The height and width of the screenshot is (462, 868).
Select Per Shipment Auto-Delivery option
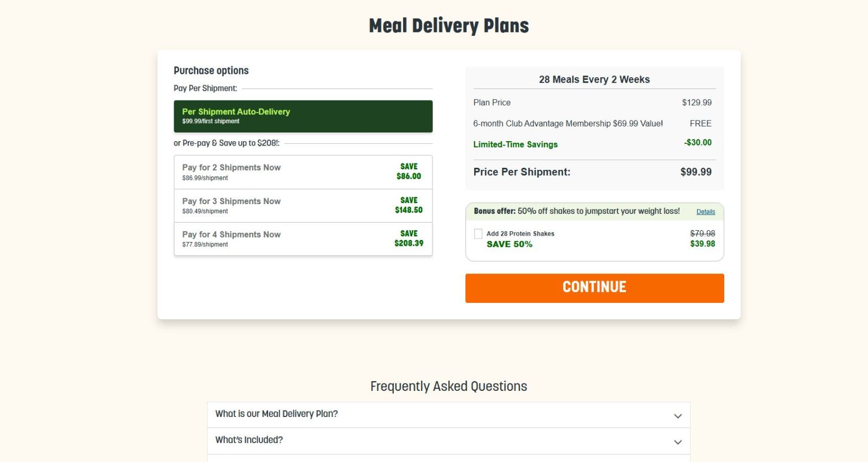coord(303,116)
